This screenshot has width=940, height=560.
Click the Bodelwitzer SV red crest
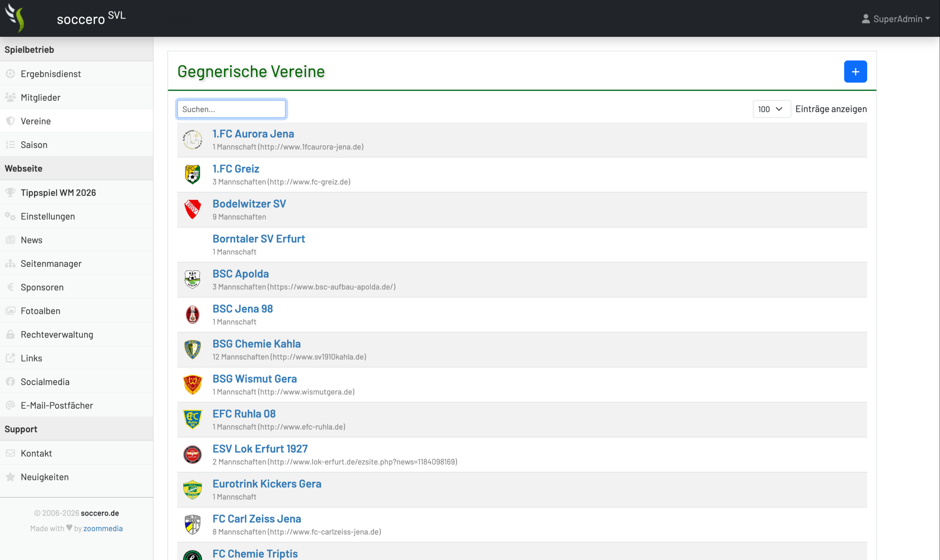(192, 210)
